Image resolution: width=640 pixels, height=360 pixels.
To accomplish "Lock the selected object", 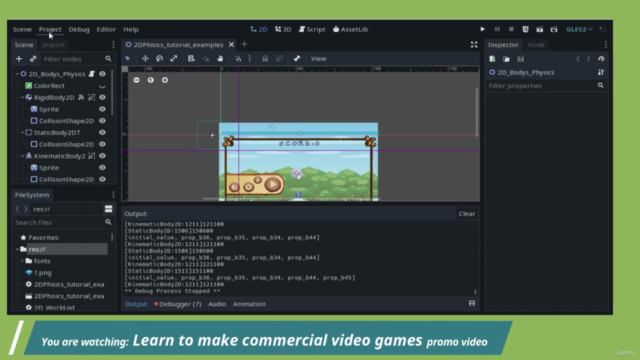I will click(265, 58).
